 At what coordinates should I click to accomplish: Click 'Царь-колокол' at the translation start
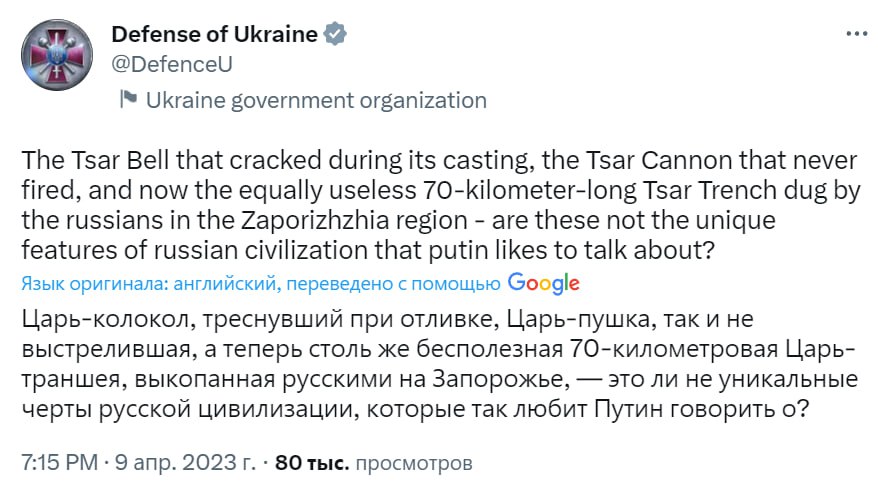point(108,320)
